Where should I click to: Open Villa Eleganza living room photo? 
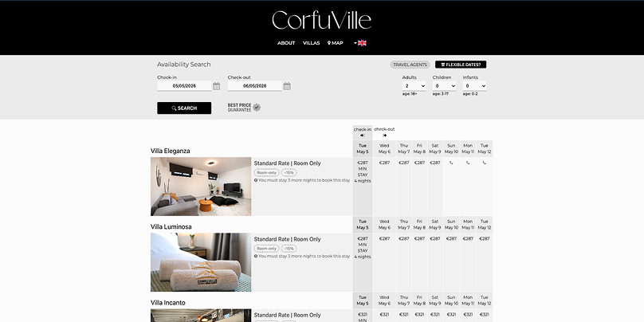pos(201,187)
